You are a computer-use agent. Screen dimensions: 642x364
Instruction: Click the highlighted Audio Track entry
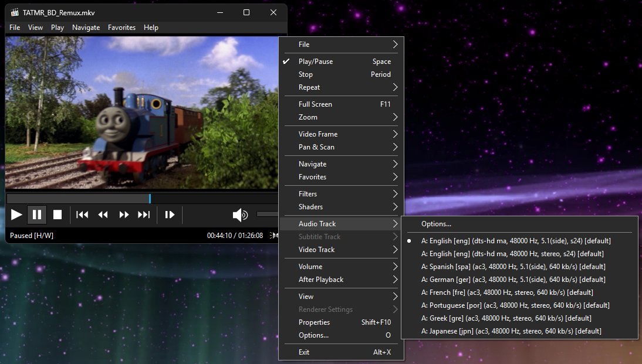[341, 224]
